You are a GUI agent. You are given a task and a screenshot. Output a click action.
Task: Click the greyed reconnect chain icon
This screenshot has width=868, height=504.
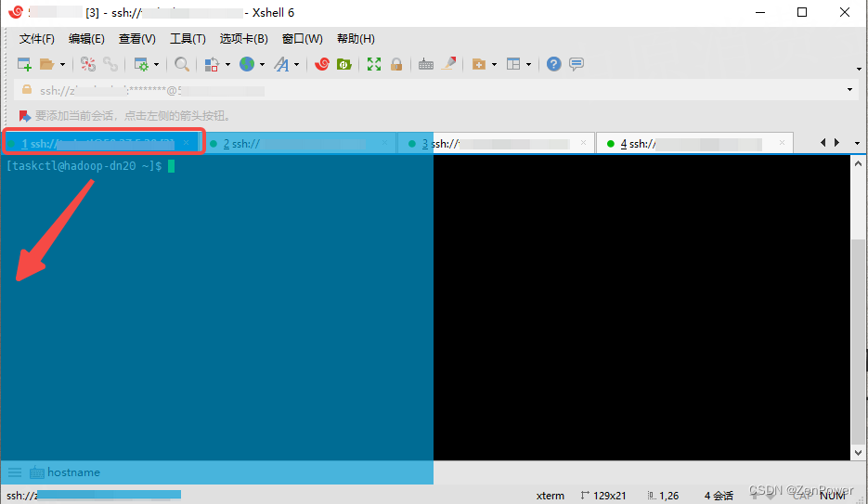110,64
